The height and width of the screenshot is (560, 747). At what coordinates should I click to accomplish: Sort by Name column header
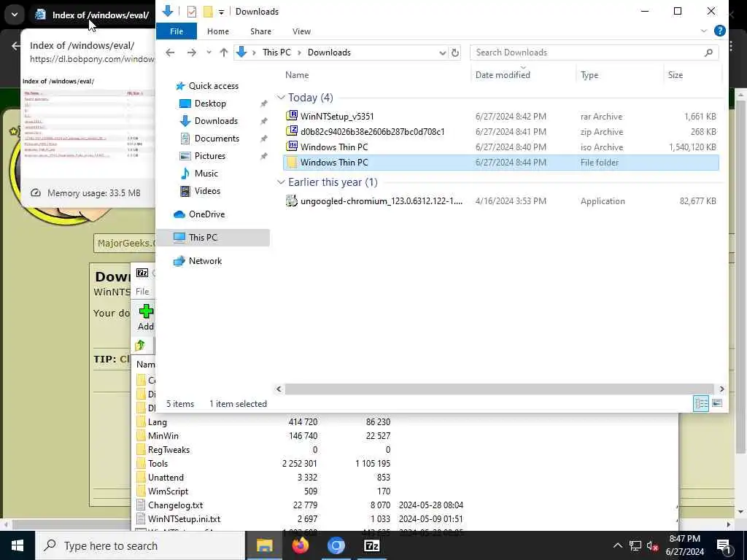[297, 75]
